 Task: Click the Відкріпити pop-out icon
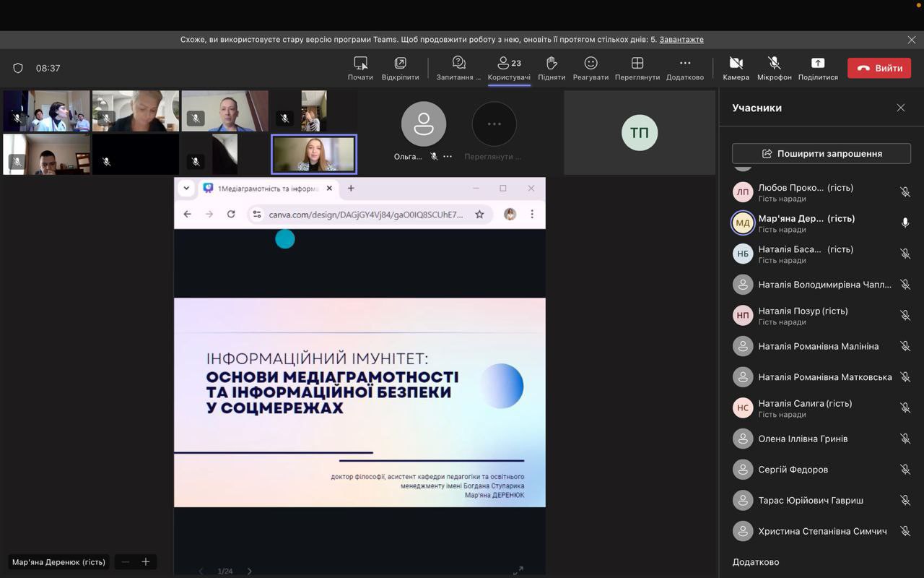[400, 64]
